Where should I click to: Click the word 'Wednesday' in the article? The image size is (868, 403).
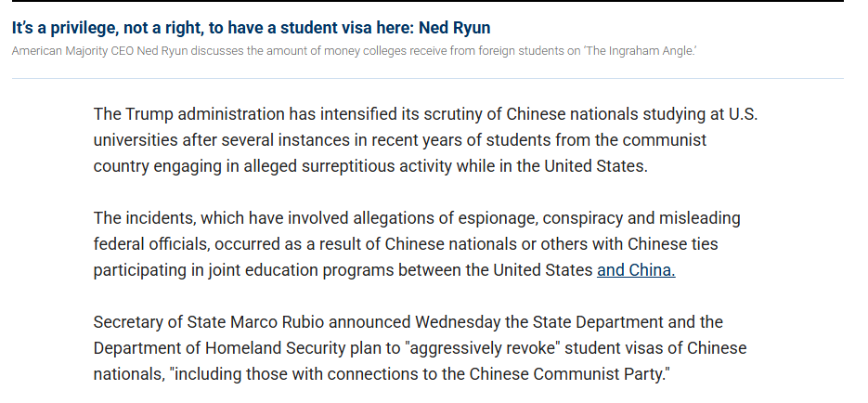click(x=459, y=322)
